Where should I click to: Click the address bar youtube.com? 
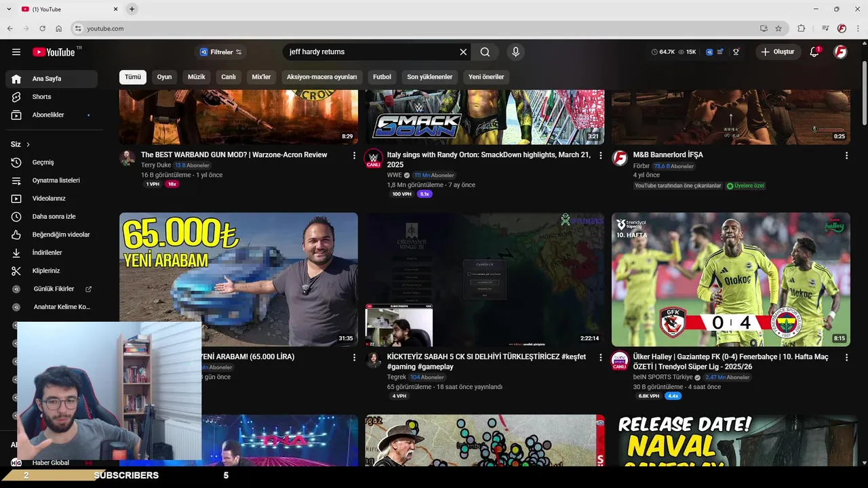coord(105,28)
